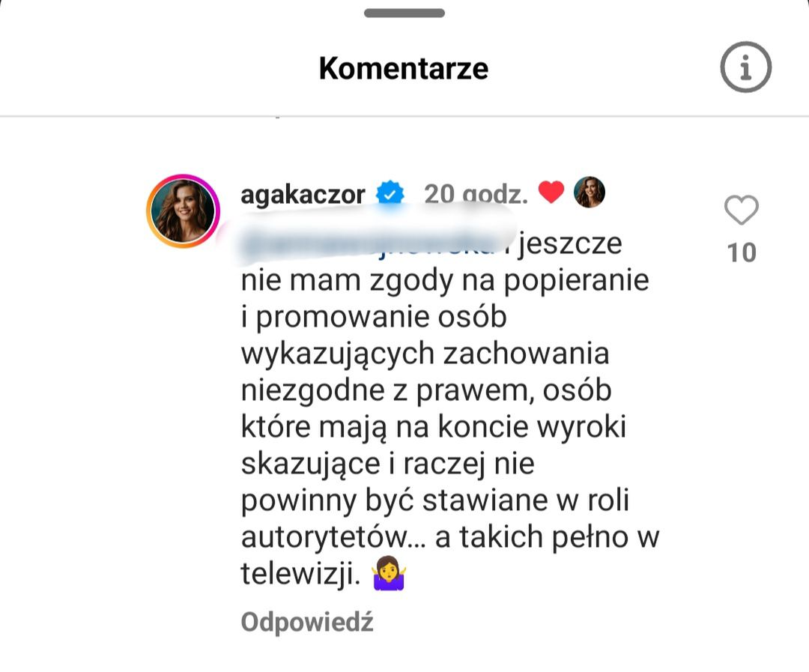
Task: Tap the grey sheet handle bar at the top
Action: (404, 13)
